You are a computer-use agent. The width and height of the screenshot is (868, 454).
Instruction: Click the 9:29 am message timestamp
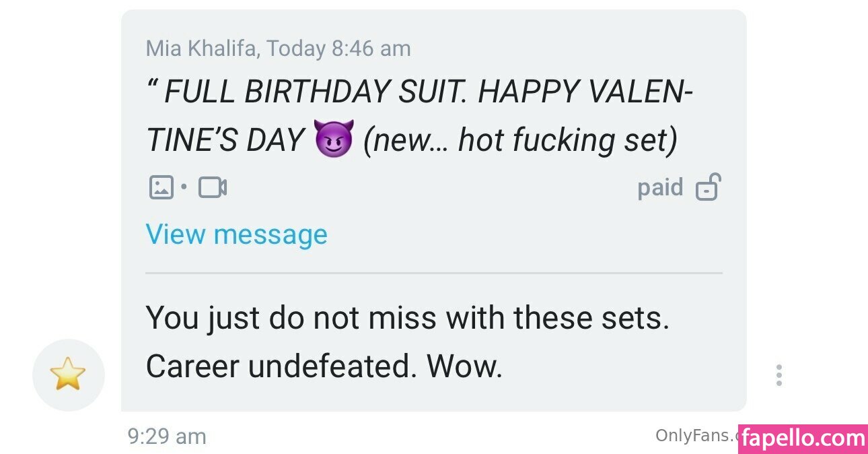pyautogui.click(x=167, y=436)
